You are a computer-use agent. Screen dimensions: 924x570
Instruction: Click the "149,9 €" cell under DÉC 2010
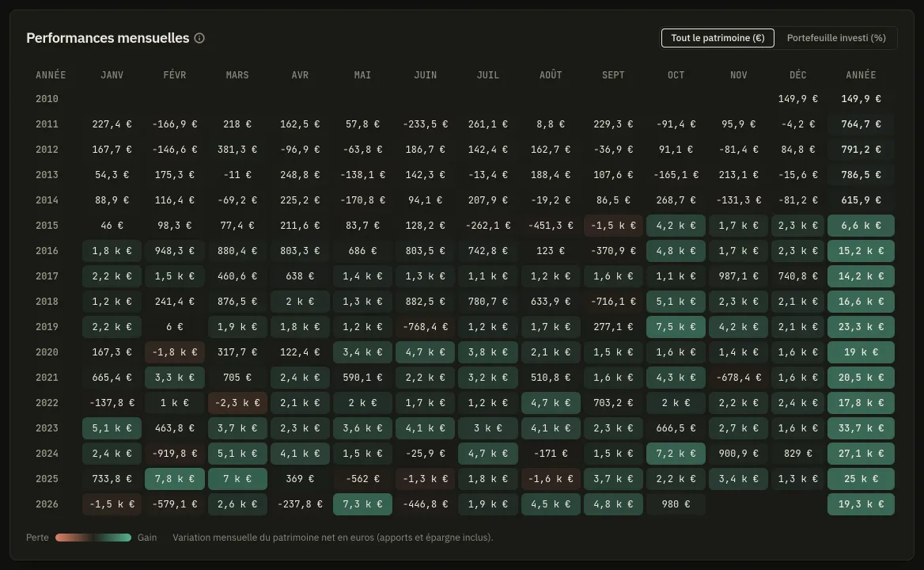[x=798, y=99]
